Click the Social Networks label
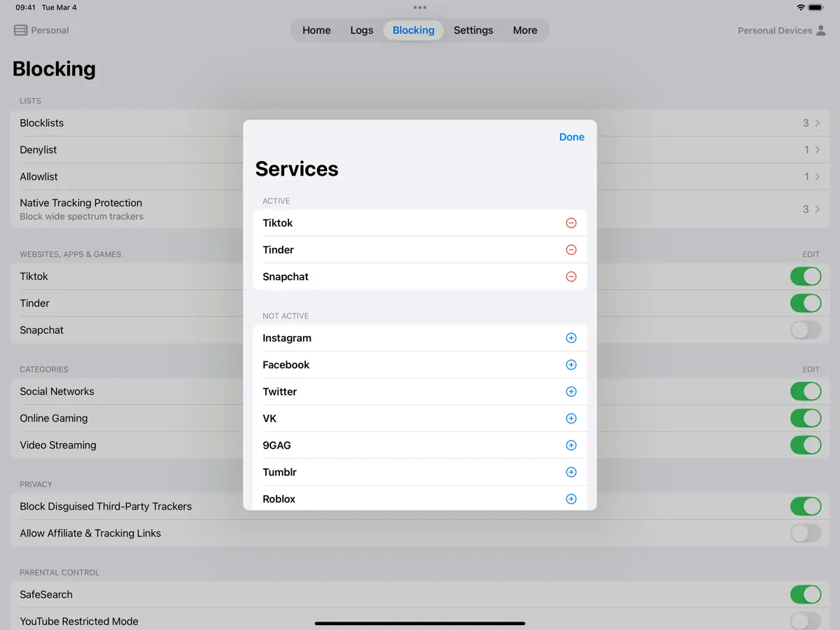Viewport: 840px width, 630px height. (57, 391)
